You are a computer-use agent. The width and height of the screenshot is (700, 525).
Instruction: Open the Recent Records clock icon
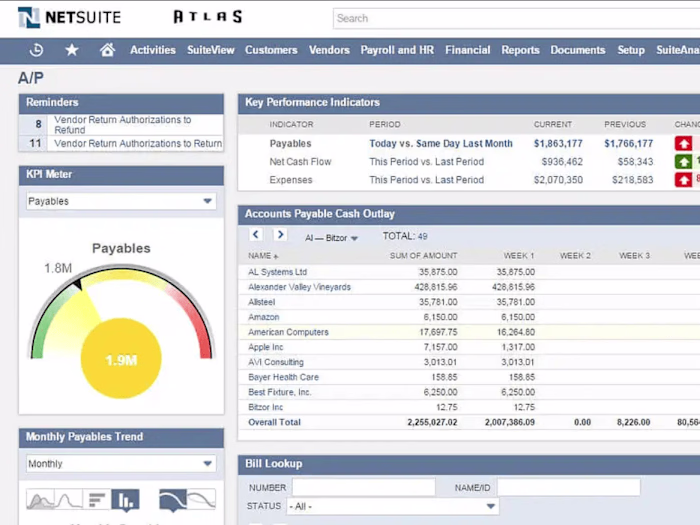(x=36, y=50)
